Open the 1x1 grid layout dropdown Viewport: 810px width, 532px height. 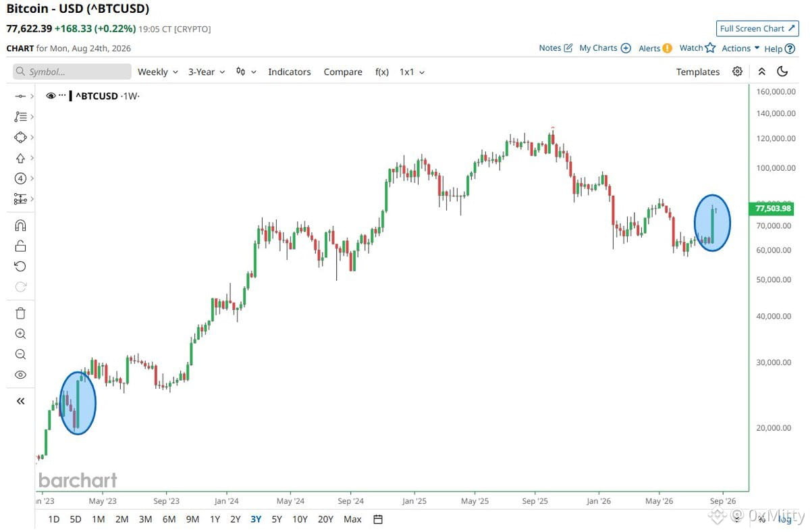tap(412, 72)
